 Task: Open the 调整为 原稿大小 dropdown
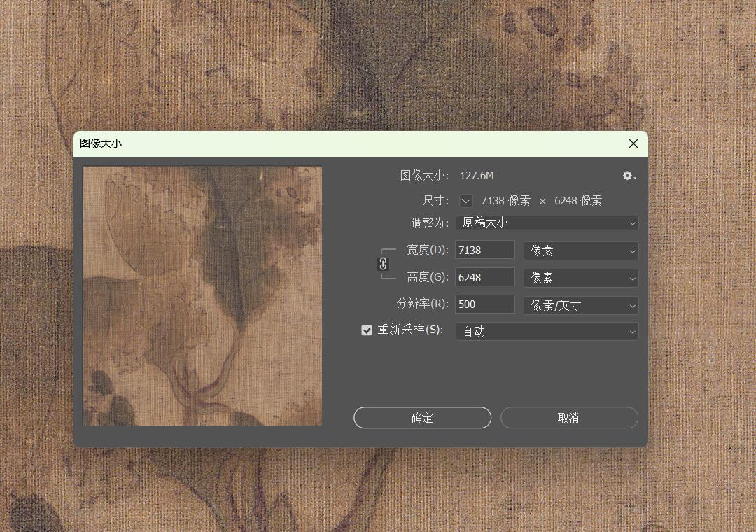coord(547,223)
